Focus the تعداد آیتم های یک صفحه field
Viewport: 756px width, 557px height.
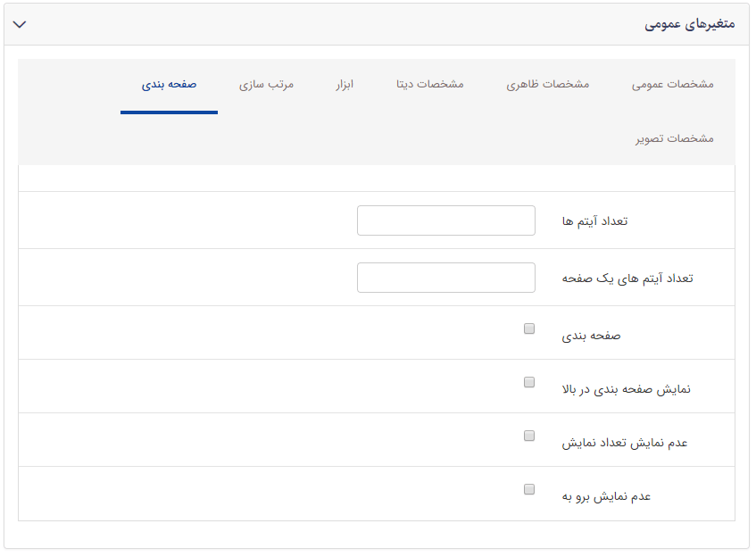445,278
